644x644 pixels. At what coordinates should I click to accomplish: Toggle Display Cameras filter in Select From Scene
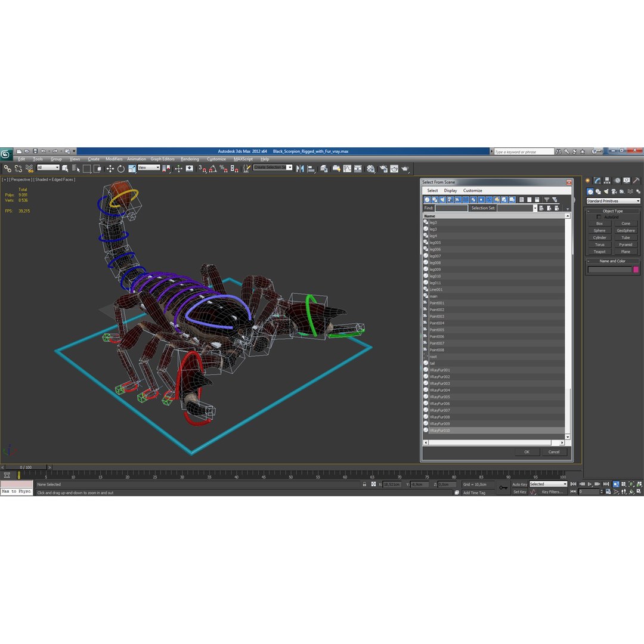(x=450, y=200)
